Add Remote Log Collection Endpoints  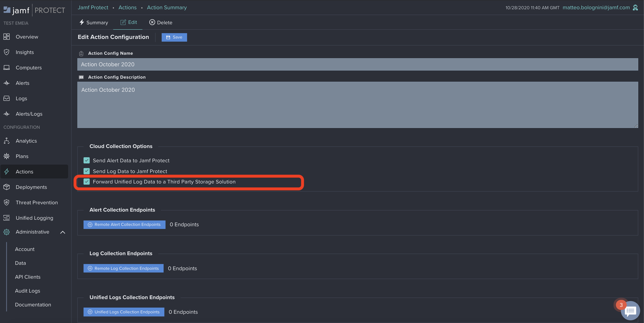click(124, 268)
